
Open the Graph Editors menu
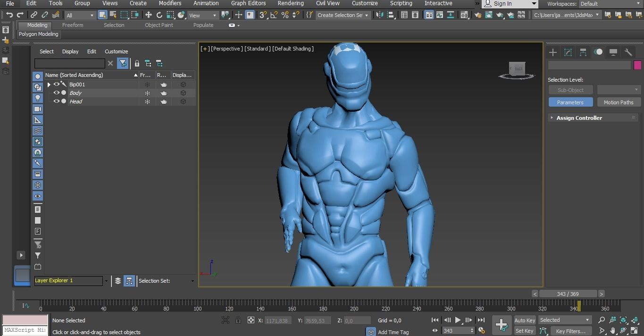[248, 3]
